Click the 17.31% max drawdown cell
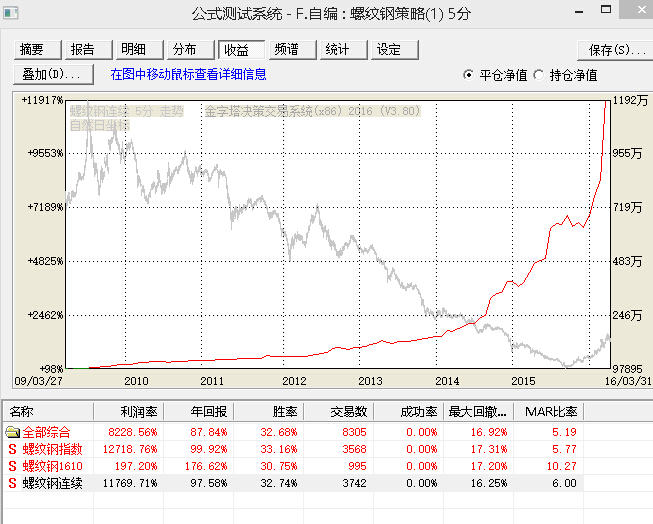 pos(489,449)
